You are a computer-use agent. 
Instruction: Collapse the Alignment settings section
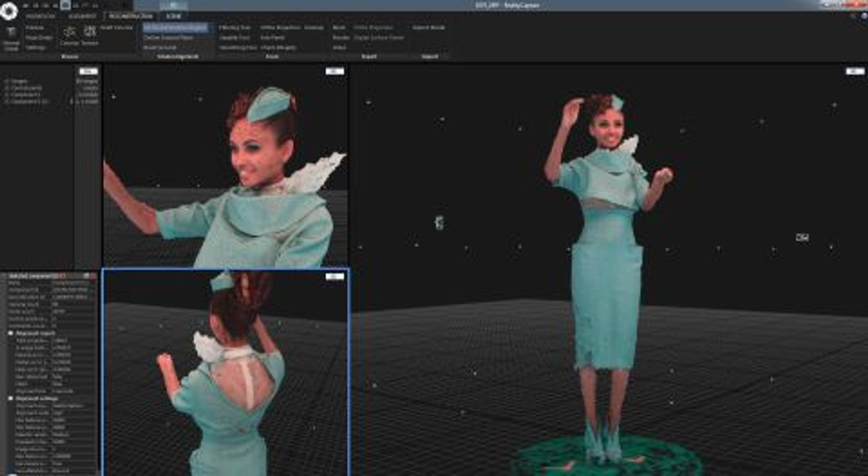pos(10,398)
